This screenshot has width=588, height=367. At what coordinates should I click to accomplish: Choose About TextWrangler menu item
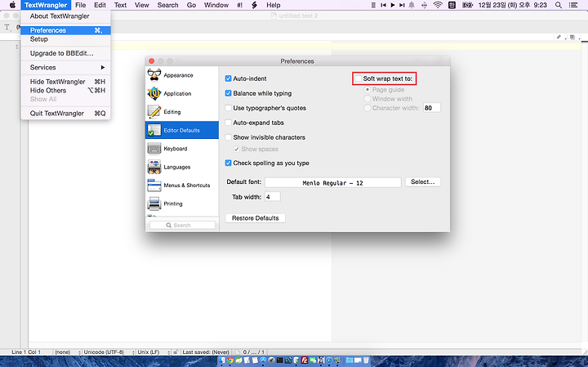point(65,16)
